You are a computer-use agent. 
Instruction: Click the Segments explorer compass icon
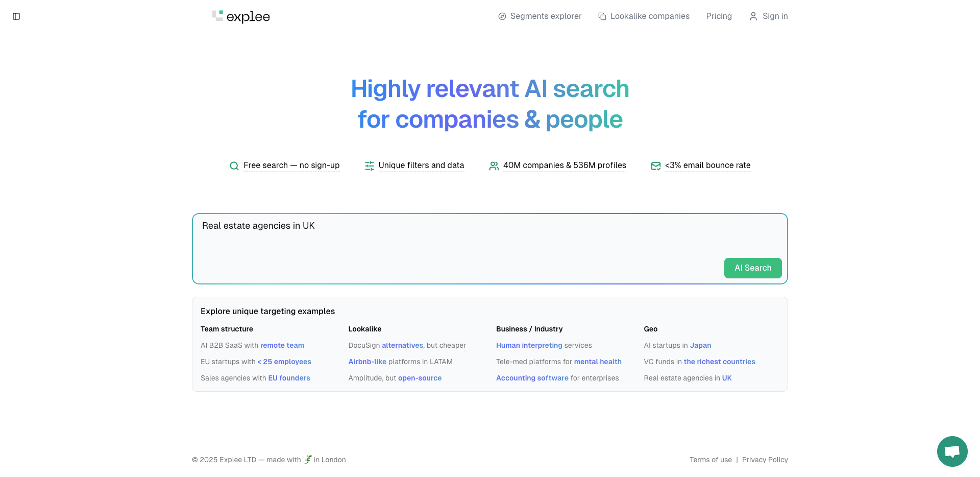pyautogui.click(x=502, y=16)
